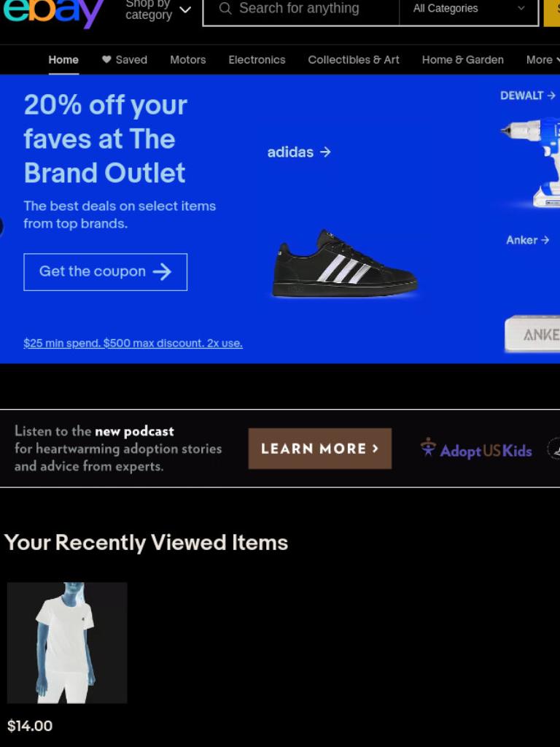Click the magnifier icon in search bar
Image resolution: width=560 pixels, height=747 pixels.
pyautogui.click(x=225, y=9)
